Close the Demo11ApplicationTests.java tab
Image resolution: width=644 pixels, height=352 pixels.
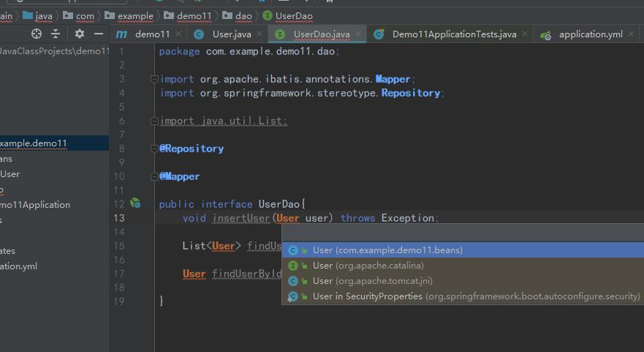click(x=525, y=34)
